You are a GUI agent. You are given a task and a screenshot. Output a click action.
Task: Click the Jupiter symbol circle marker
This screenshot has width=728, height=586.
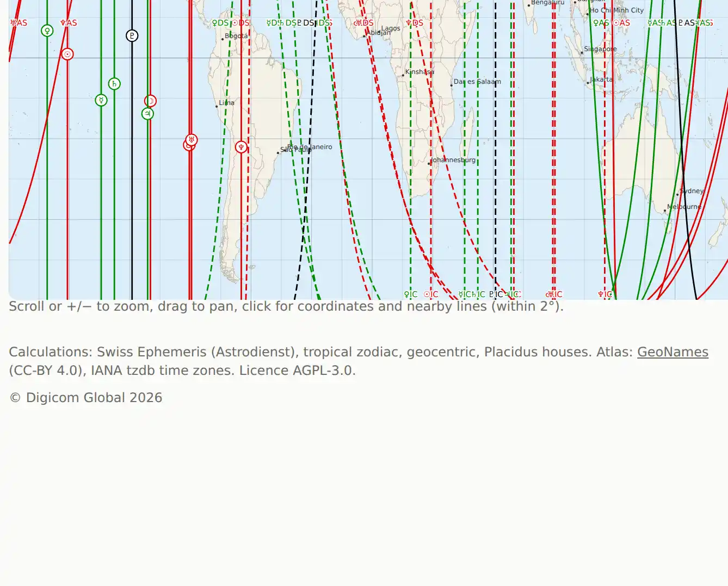pyautogui.click(x=147, y=114)
